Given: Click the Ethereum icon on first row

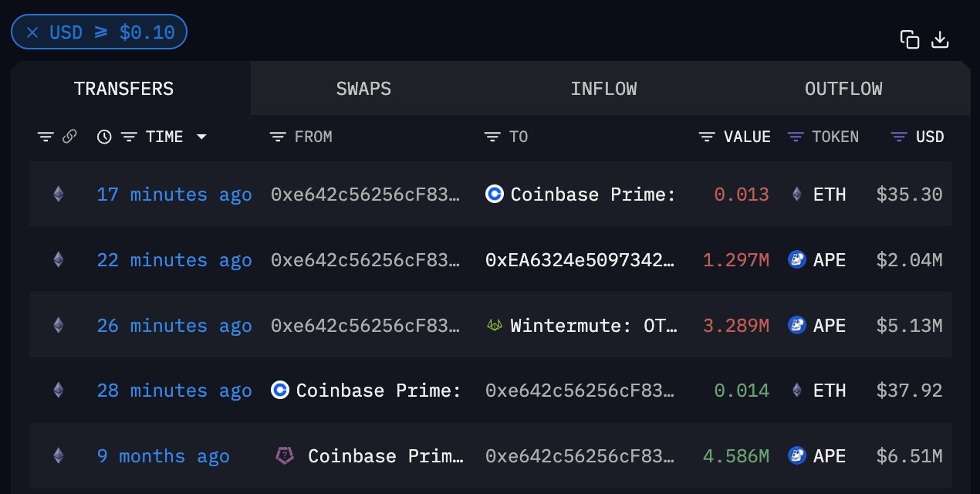Looking at the screenshot, I should click(58, 195).
